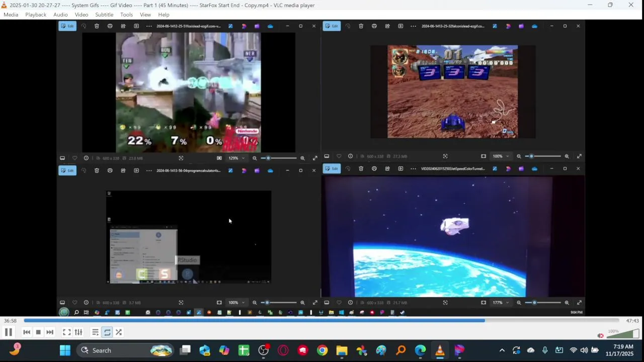Launch Copilot from the taskbar
This screenshot has width=644, height=362.
tap(224, 350)
